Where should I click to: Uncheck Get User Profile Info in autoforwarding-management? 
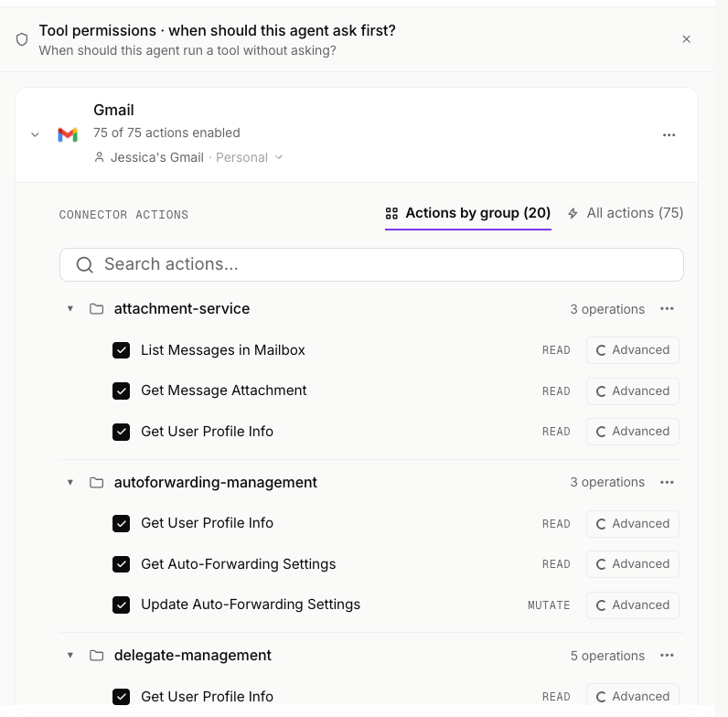pos(121,523)
